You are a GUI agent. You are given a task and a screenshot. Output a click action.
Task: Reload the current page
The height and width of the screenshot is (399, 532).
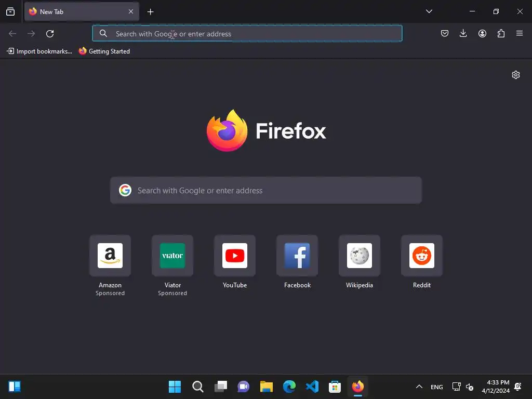[50, 34]
